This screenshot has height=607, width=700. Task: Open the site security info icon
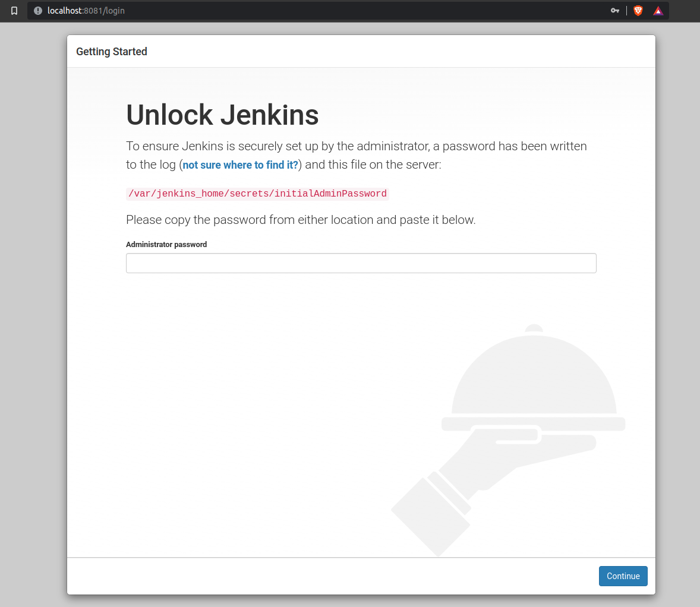(x=38, y=11)
